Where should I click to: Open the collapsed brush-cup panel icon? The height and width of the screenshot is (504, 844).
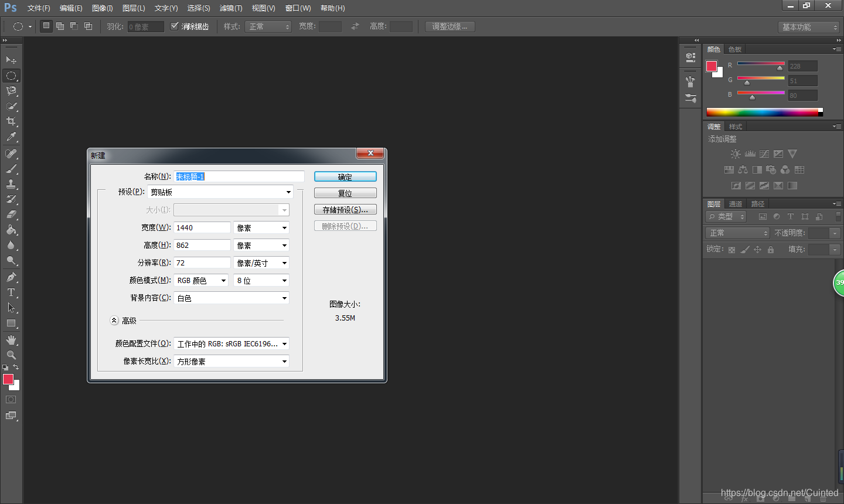[690, 82]
